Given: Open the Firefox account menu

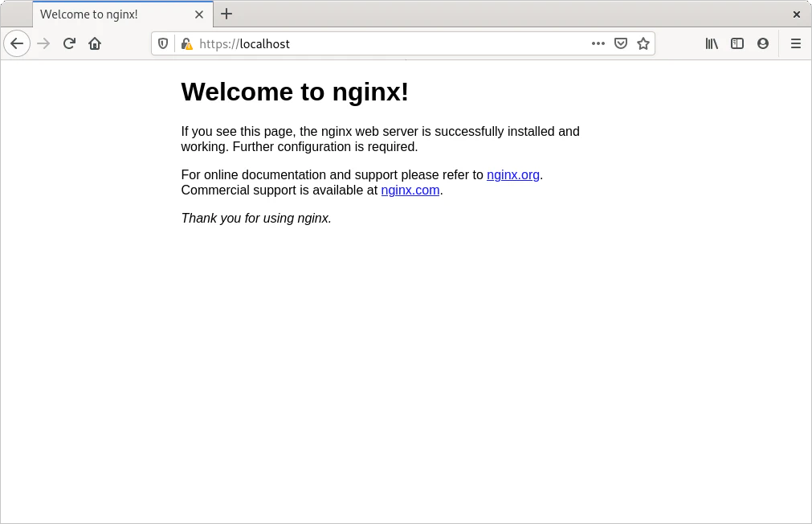Looking at the screenshot, I should coord(763,43).
